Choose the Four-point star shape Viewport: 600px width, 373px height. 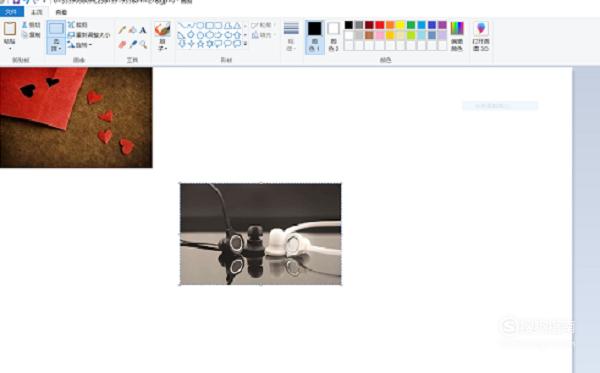coord(191,44)
